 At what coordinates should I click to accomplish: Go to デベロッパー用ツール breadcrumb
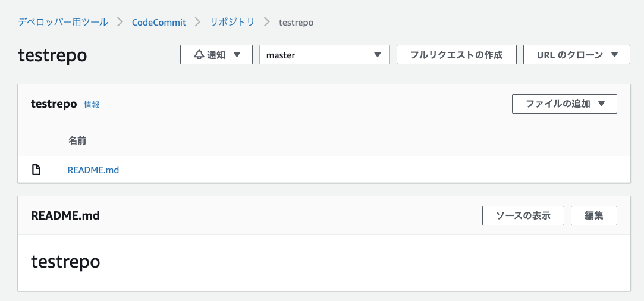pyautogui.click(x=63, y=22)
